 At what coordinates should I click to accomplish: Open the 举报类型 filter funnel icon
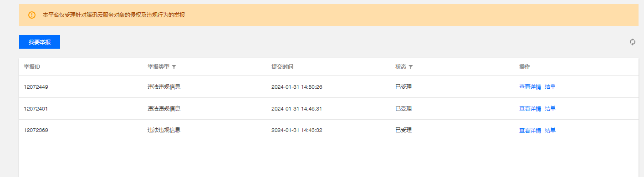(x=174, y=67)
